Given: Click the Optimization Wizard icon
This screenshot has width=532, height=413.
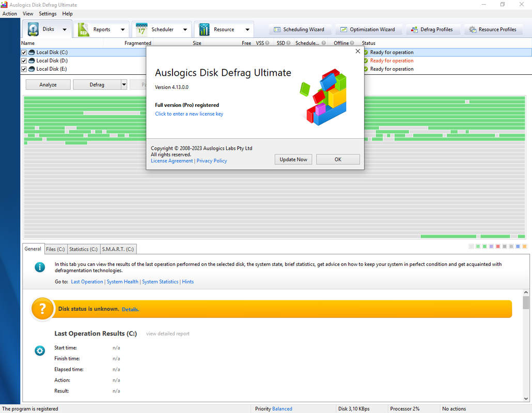Looking at the screenshot, I should pyautogui.click(x=343, y=29).
